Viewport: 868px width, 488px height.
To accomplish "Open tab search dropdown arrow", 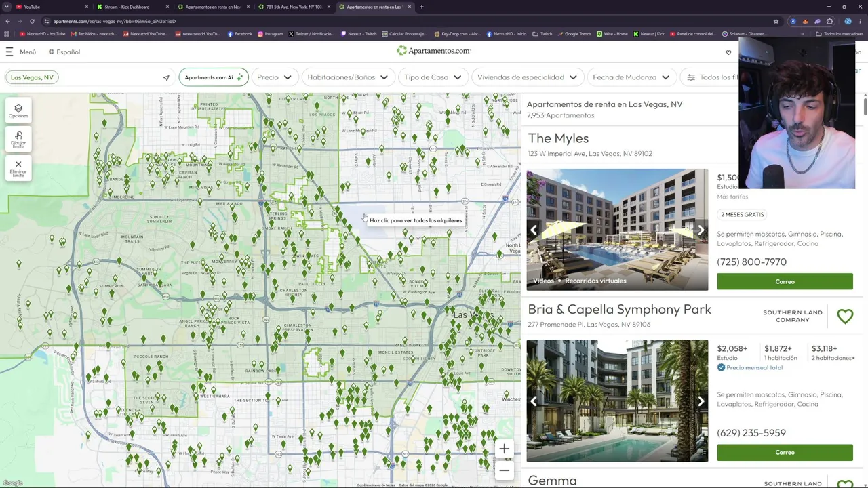I will pyautogui.click(x=7, y=7).
